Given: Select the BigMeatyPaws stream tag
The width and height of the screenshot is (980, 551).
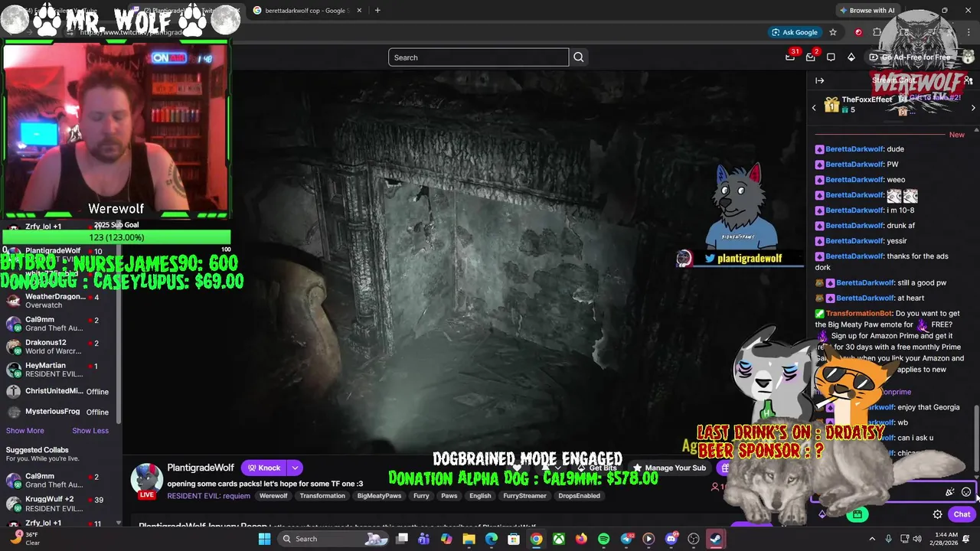Looking at the screenshot, I should pos(379,496).
